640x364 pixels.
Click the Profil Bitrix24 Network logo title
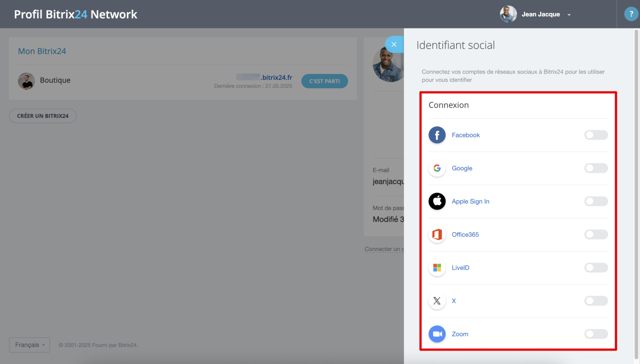click(75, 14)
